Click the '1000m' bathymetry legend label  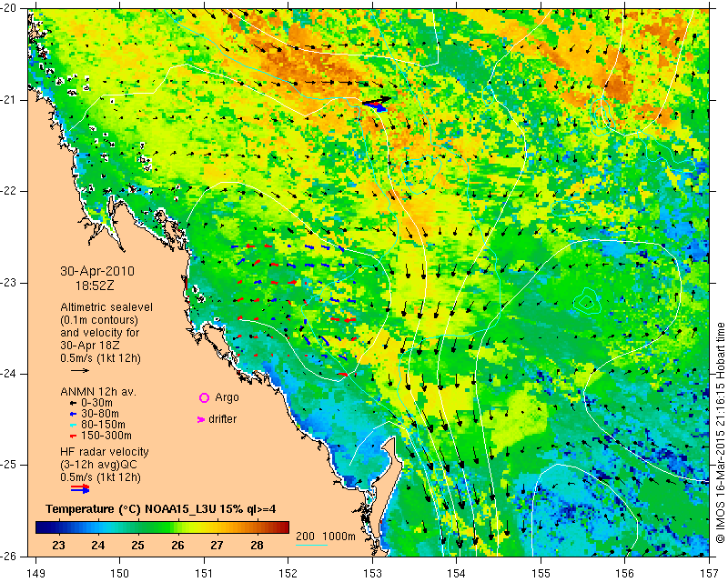[339, 537]
